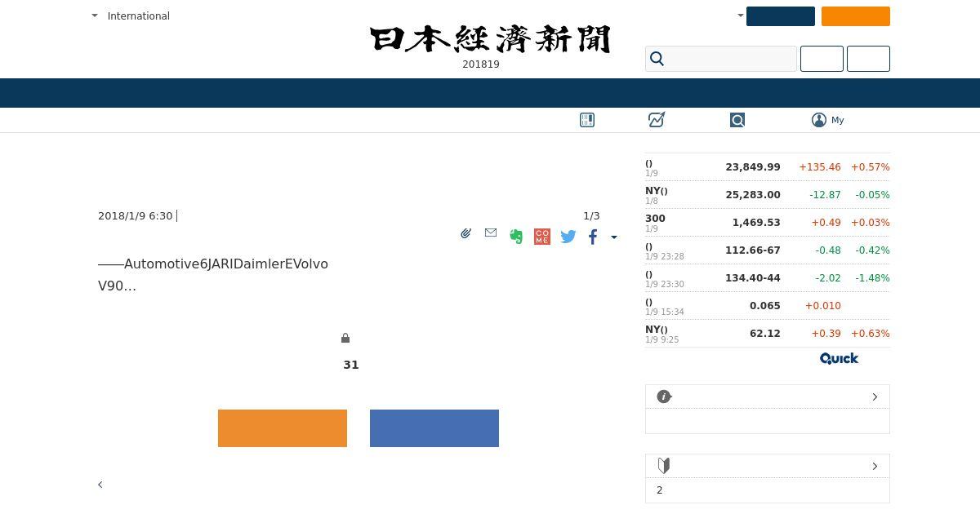The image size is (980, 514).
Task: Open the 112.66-67 exchange rate
Action: (x=753, y=250)
